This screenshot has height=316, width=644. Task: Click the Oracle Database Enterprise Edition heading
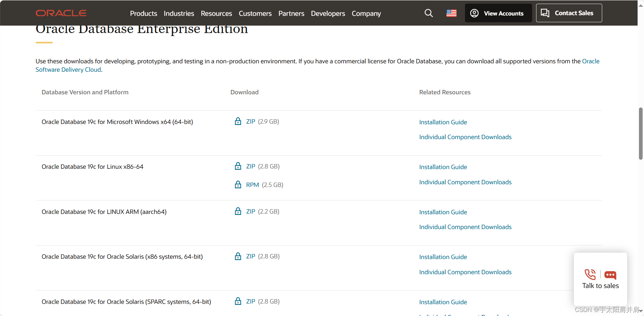(142, 29)
